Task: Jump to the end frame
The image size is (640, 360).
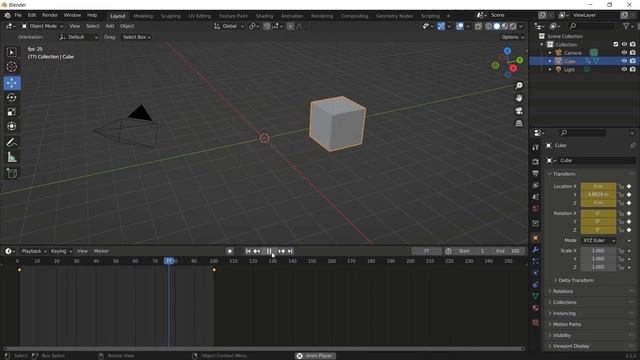Action: [290, 251]
